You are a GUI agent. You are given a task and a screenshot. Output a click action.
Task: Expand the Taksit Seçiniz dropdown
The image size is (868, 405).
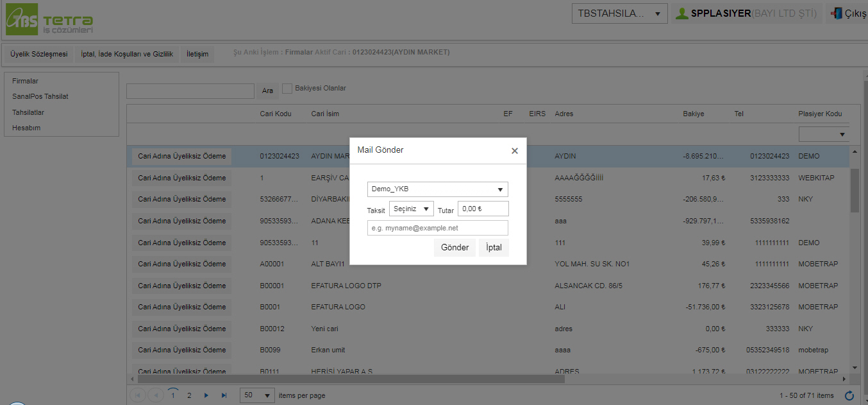coord(411,209)
